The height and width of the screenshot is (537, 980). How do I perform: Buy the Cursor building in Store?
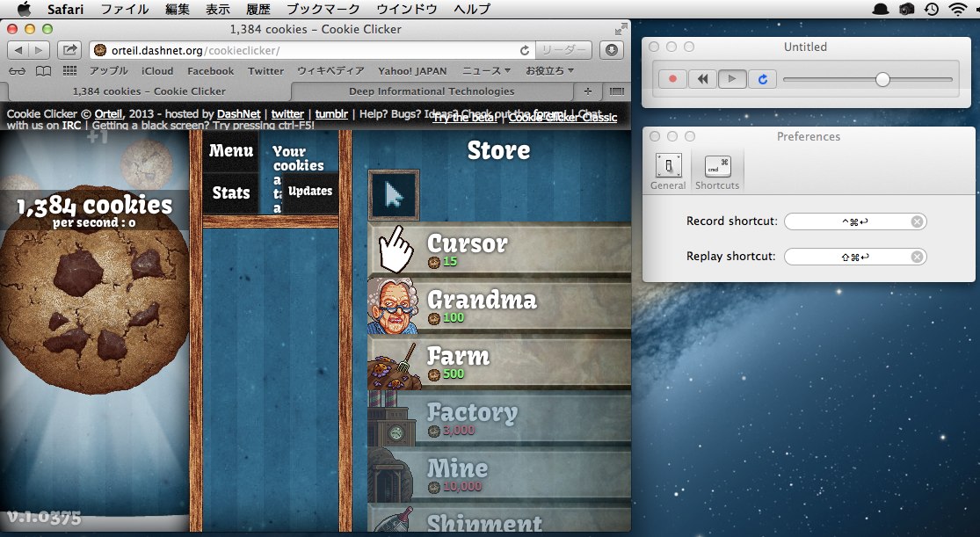499,249
